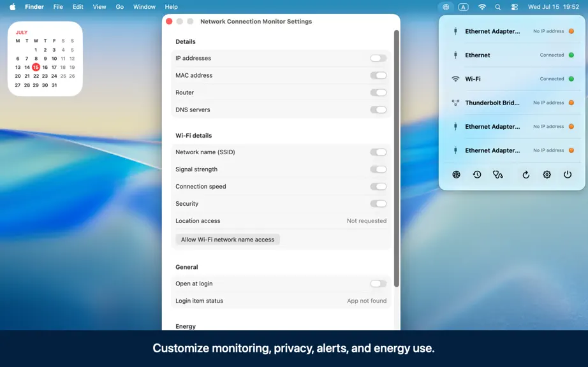Screen dimensions: 588x367
Task: Click the globe icon in popup footer
Action: point(456,175)
